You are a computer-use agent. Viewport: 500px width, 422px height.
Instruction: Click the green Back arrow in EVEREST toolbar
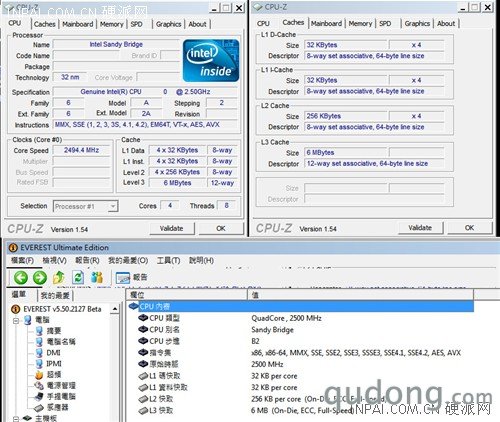pos(20,277)
